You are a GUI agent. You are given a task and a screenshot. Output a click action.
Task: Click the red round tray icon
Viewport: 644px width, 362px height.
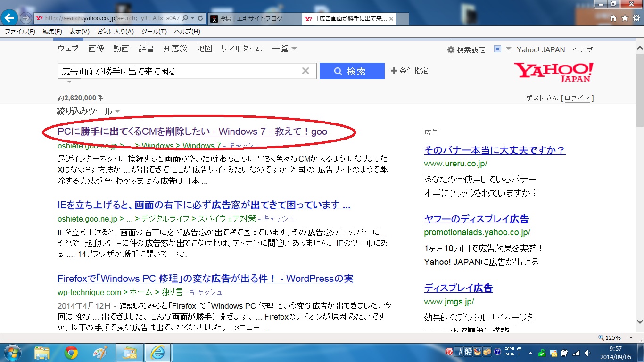pyautogui.click(x=449, y=352)
